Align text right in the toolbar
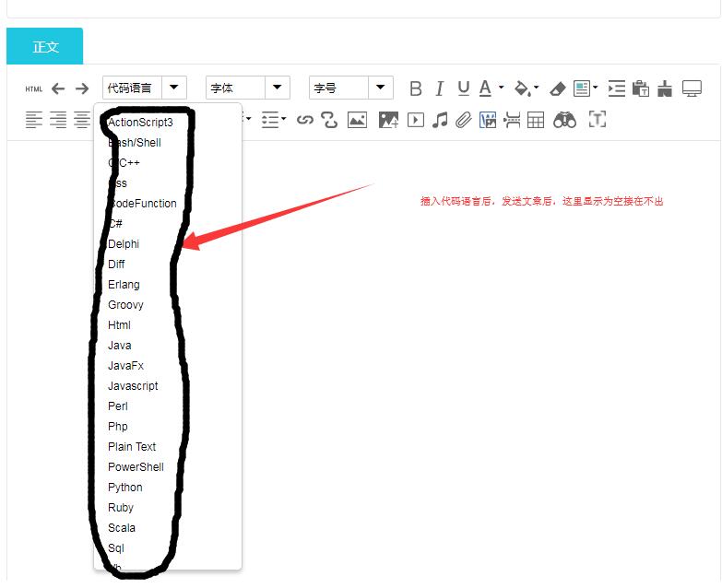Viewport: 722px width, 588px height. 58,120
